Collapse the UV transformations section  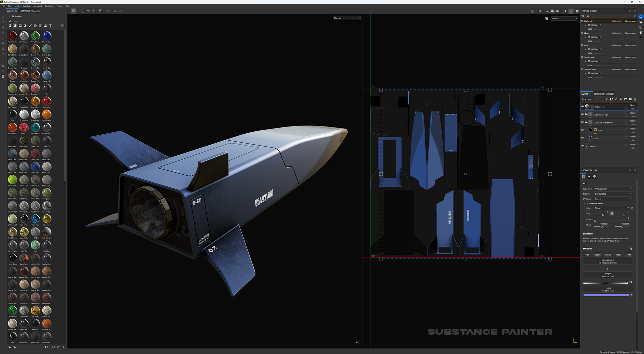click(x=584, y=203)
